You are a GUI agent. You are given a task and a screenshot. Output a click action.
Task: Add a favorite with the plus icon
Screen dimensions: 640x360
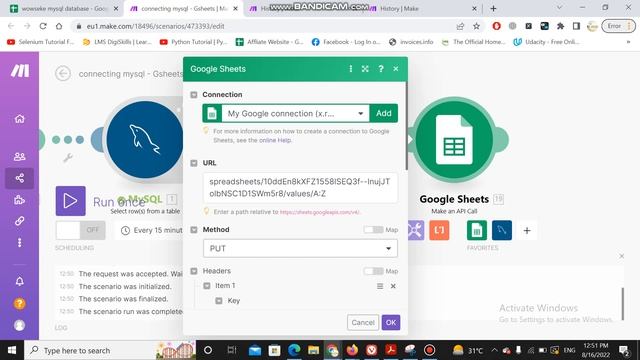(527, 231)
